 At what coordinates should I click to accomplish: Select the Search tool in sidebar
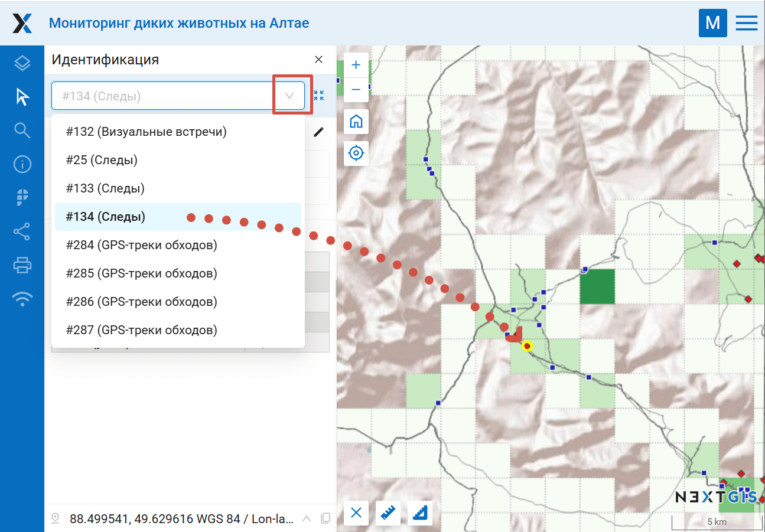point(22,130)
